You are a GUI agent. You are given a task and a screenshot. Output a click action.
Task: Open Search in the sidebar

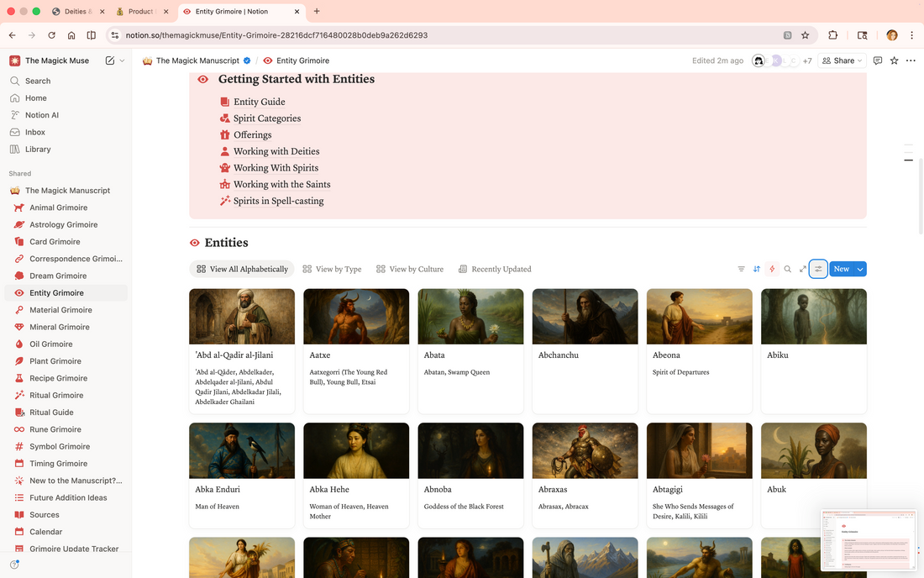(x=66, y=81)
